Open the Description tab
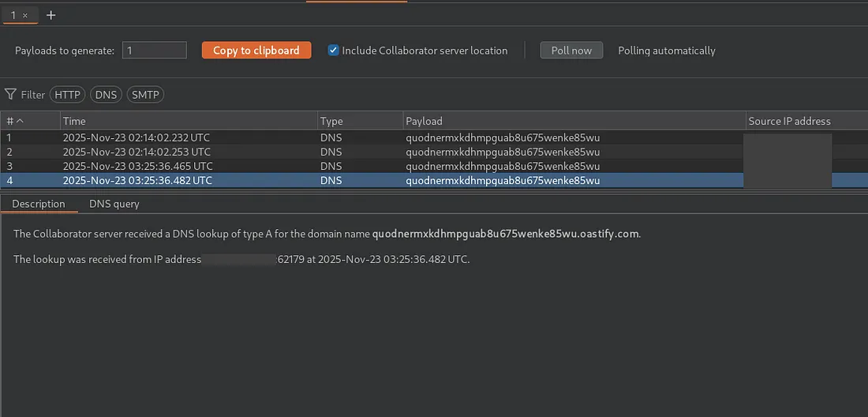 click(39, 204)
